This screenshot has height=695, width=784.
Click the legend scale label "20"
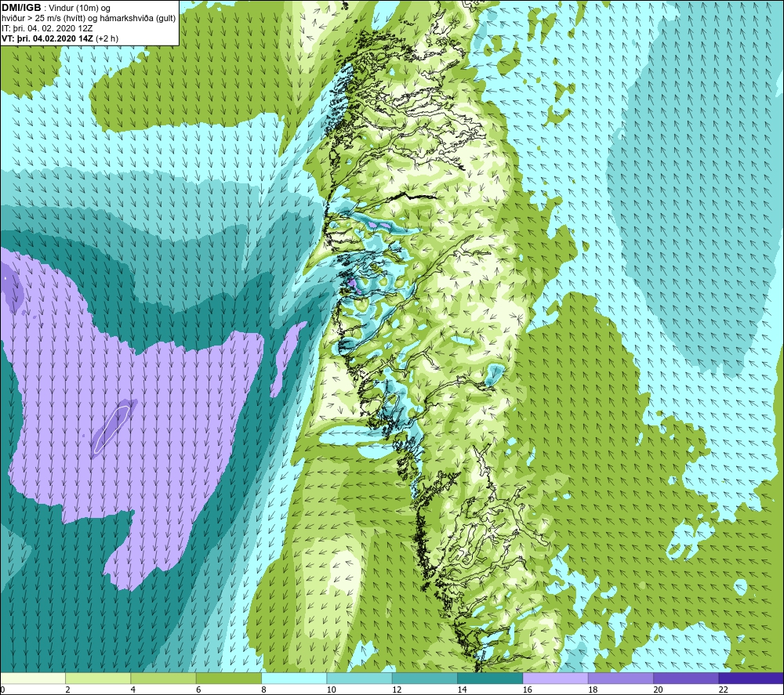658,690
